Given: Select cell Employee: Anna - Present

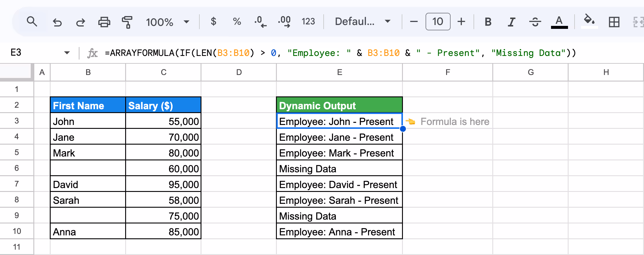Looking at the screenshot, I should [x=339, y=231].
